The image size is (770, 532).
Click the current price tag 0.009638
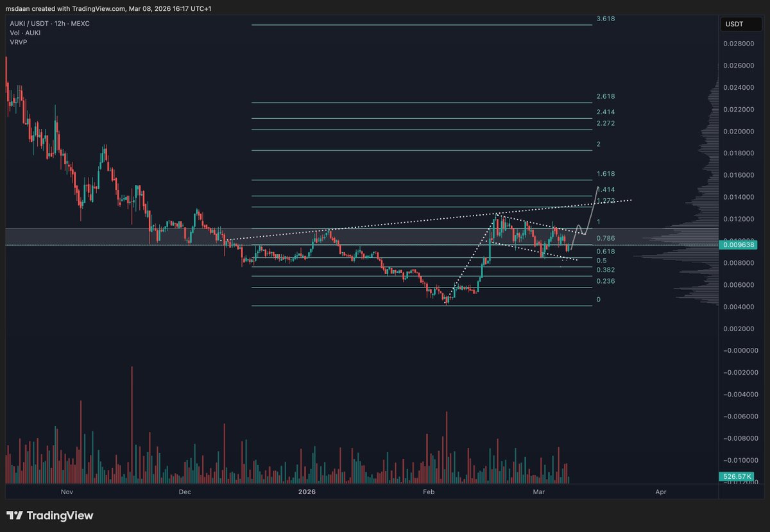point(739,245)
